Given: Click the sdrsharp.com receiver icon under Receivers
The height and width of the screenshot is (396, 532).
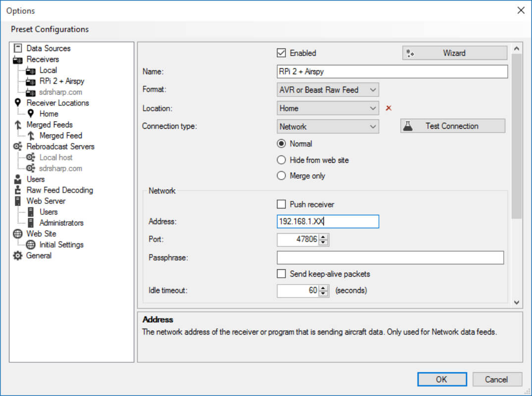Looking at the screenshot, I should tap(31, 92).
